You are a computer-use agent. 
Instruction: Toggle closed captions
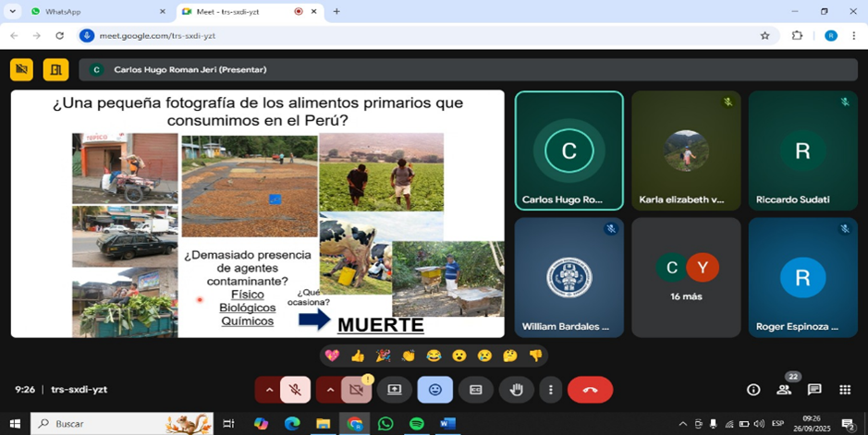[x=476, y=390]
